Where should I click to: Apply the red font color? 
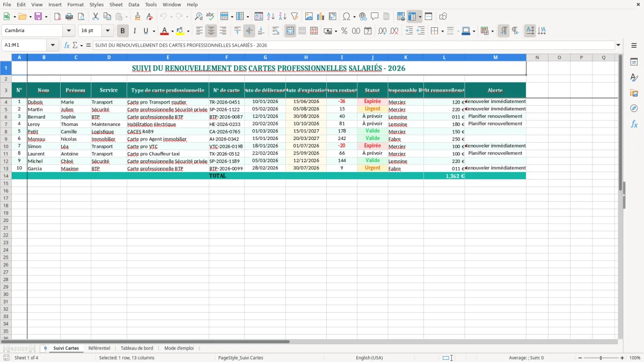165,31
